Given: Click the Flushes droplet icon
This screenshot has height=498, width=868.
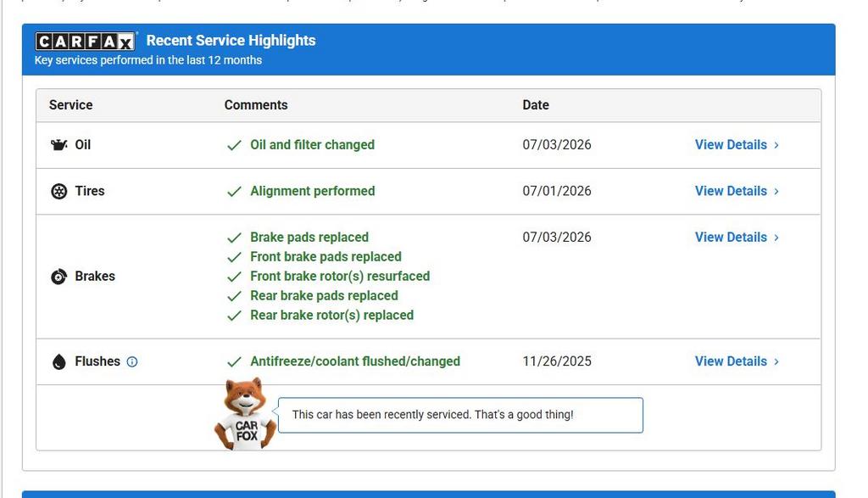Looking at the screenshot, I should coord(58,361).
